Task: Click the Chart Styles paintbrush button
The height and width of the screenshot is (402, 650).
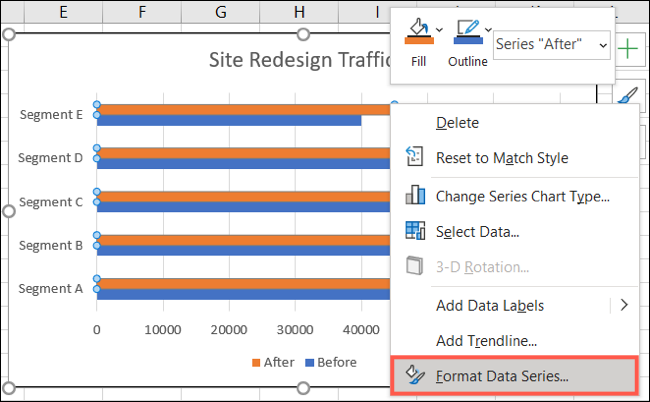Action: [629, 95]
